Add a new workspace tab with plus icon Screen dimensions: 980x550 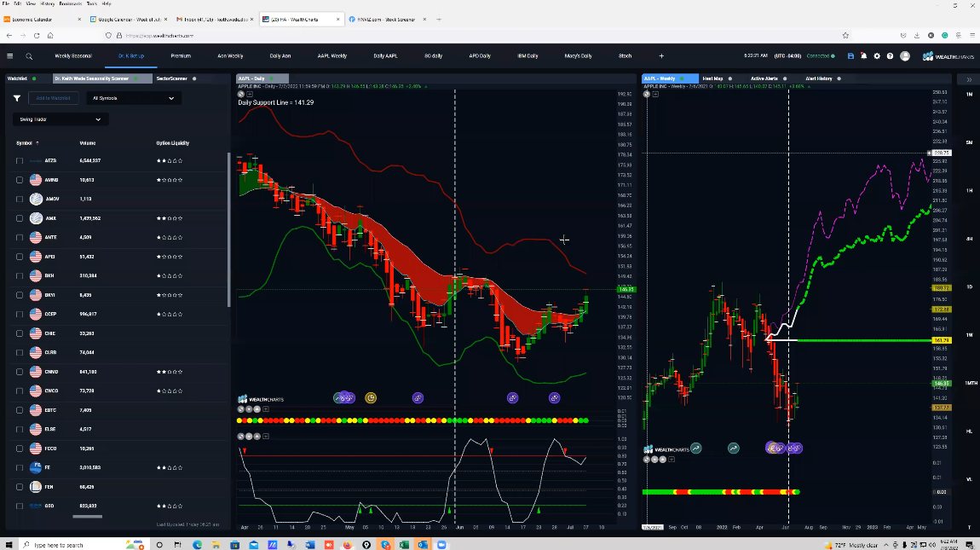(661, 56)
